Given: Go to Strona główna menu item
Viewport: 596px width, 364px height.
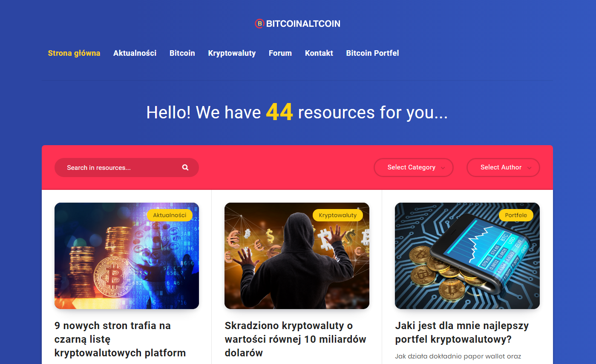Looking at the screenshot, I should pyautogui.click(x=74, y=53).
